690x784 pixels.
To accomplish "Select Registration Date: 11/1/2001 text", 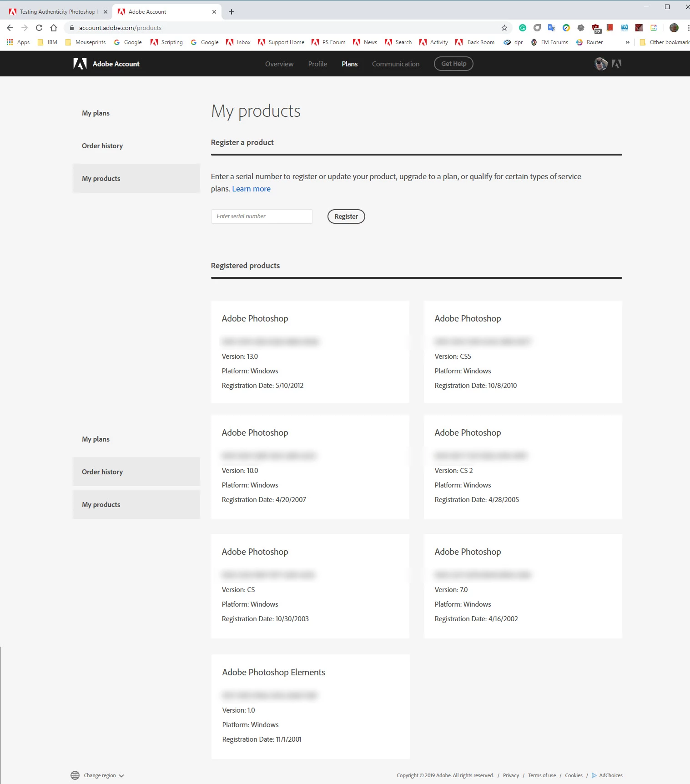I will (x=262, y=739).
